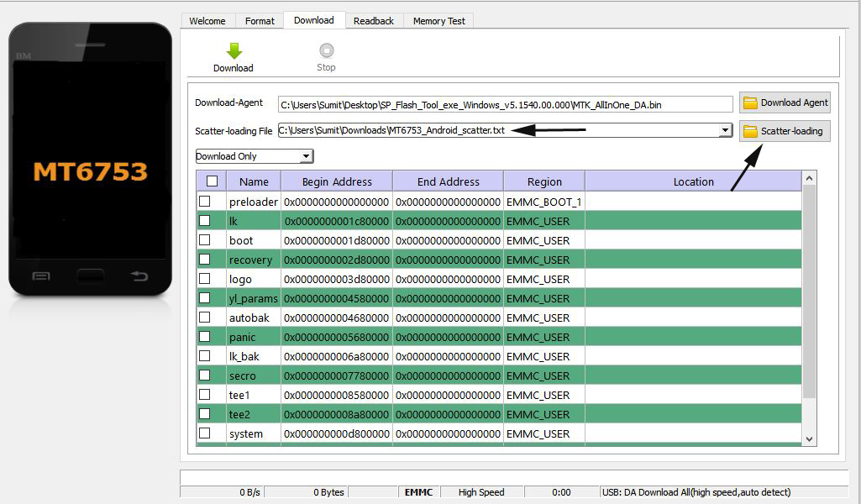Click the Download Agent button
Viewport: 861px width, 504px height.
tap(785, 102)
